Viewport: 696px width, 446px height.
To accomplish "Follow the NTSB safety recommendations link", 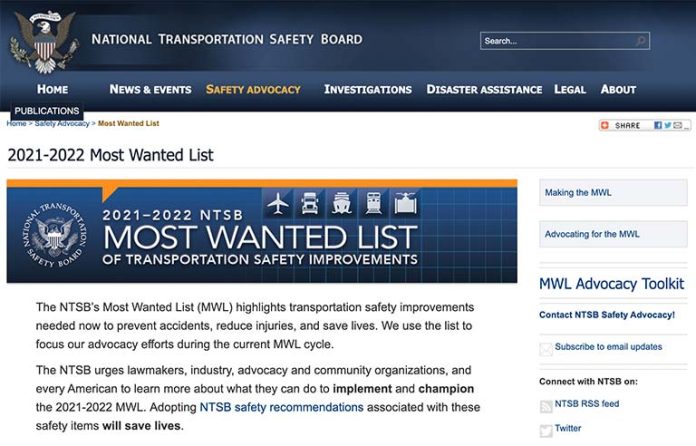I will [281, 407].
